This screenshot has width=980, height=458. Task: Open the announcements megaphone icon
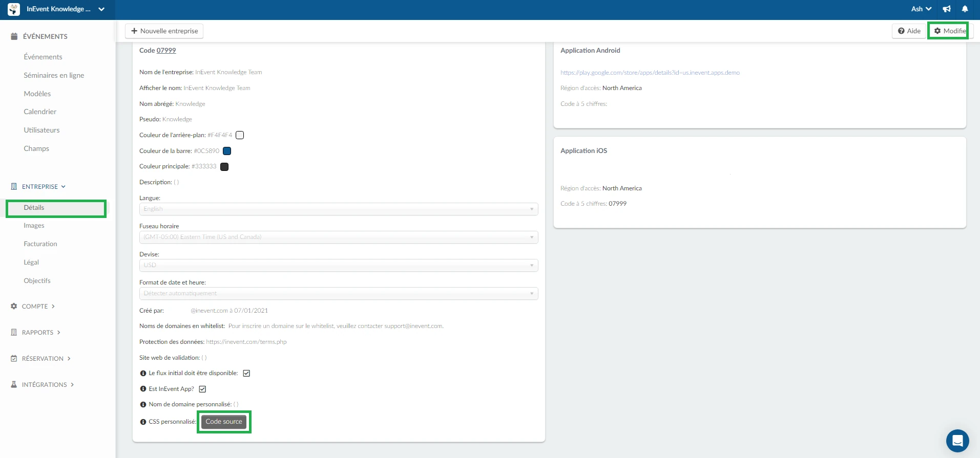[947, 9]
